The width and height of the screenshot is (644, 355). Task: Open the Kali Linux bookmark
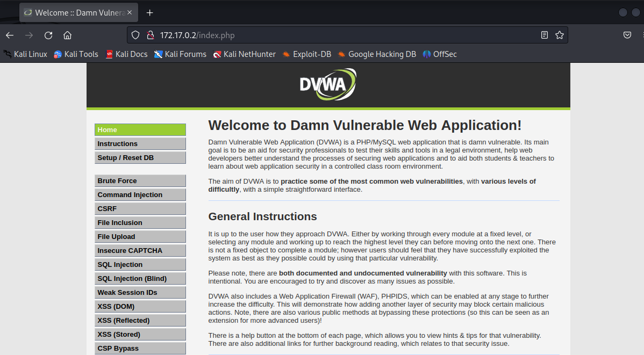pyautogui.click(x=25, y=54)
